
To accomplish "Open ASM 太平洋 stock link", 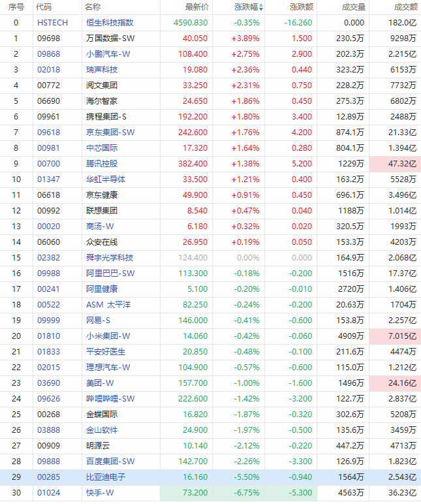I will pyautogui.click(x=108, y=305).
